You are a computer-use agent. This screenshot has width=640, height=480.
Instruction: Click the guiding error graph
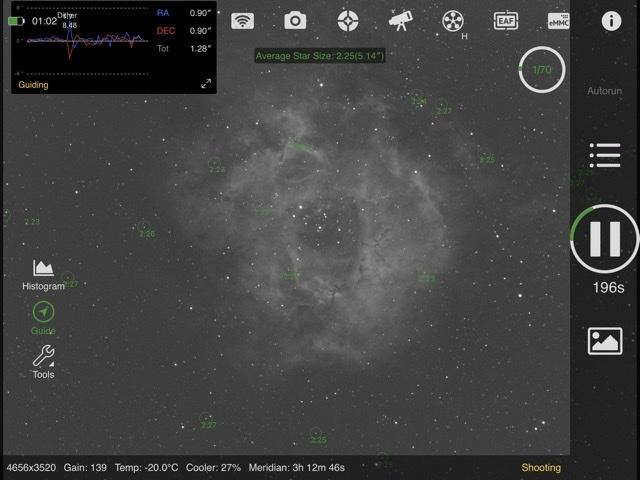(x=87, y=41)
